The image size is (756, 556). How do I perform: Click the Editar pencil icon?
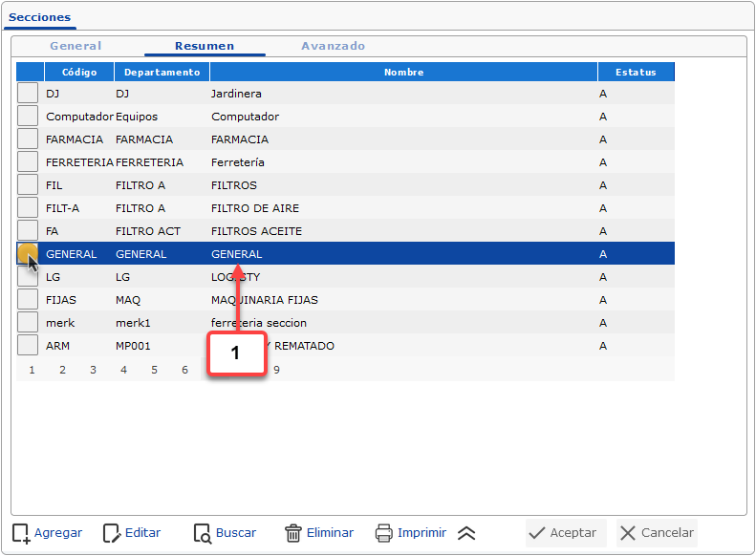tap(112, 533)
